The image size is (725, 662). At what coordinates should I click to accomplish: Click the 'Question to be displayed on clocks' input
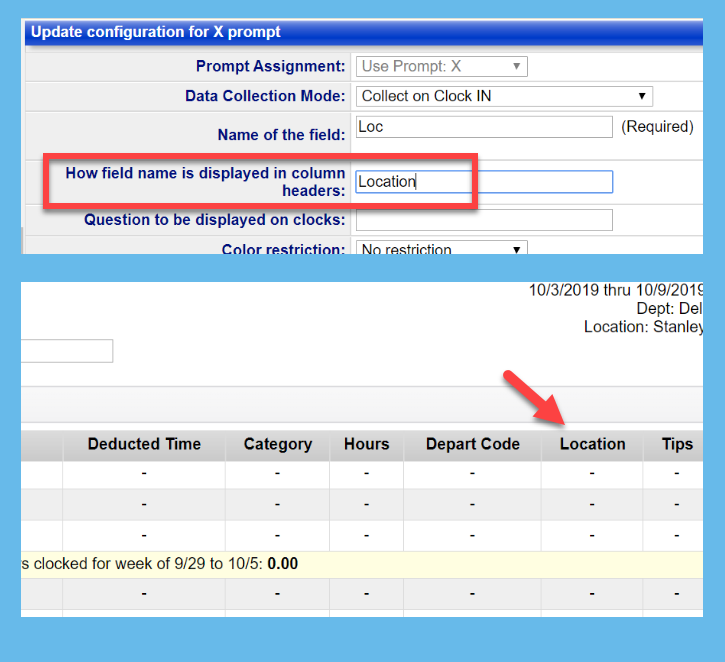tap(484, 220)
